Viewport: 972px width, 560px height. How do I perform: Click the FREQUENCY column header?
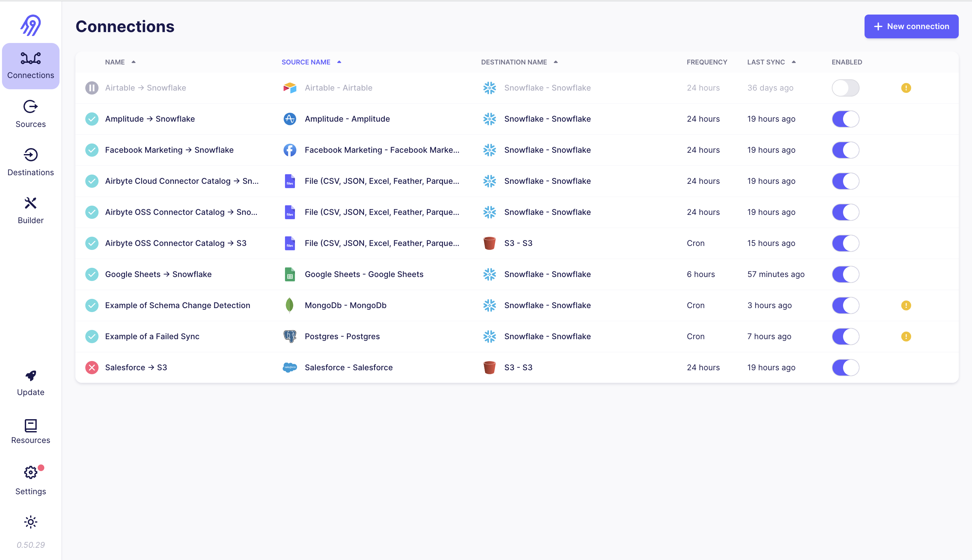[707, 62]
